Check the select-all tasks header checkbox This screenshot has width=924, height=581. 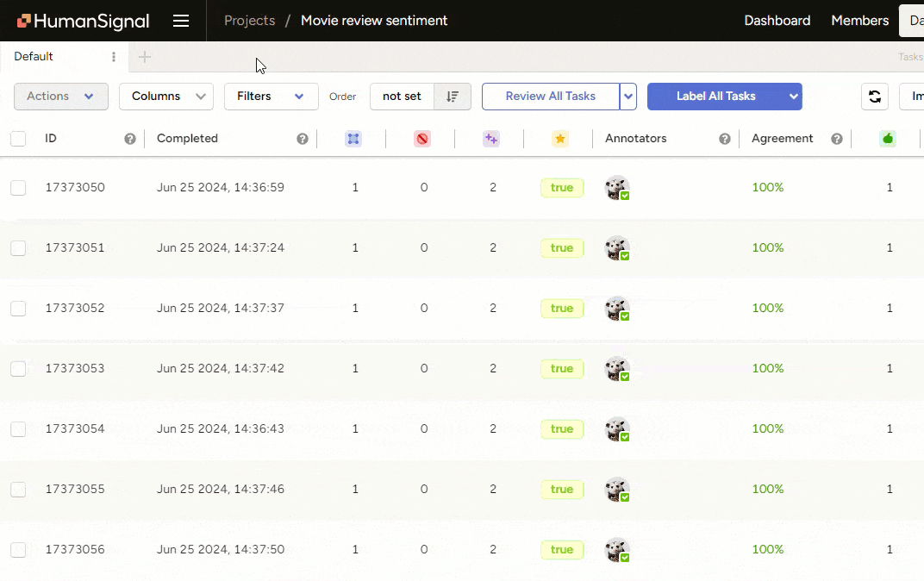(x=18, y=139)
